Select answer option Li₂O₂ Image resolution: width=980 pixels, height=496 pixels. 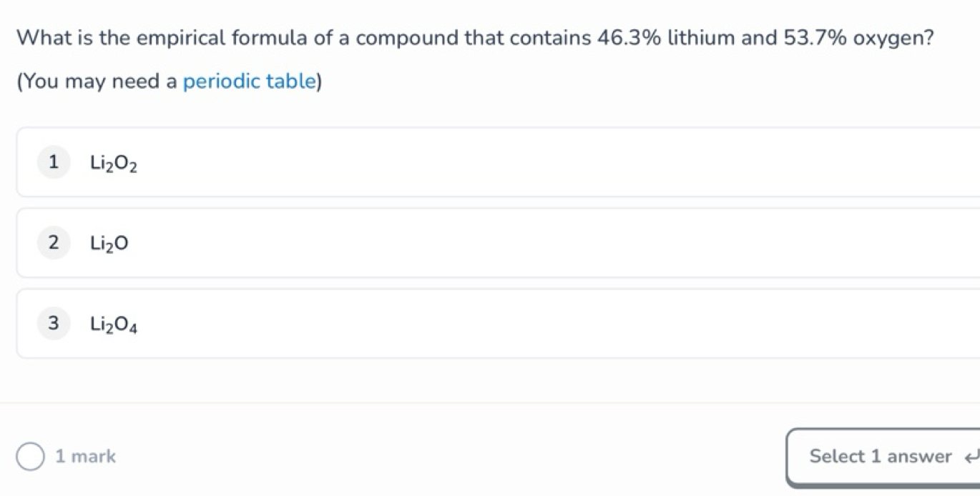[x=498, y=162]
